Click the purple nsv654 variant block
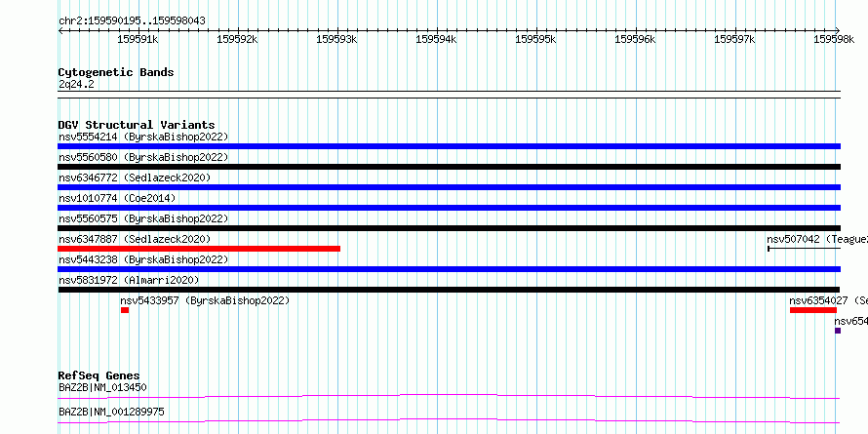 point(838,331)
